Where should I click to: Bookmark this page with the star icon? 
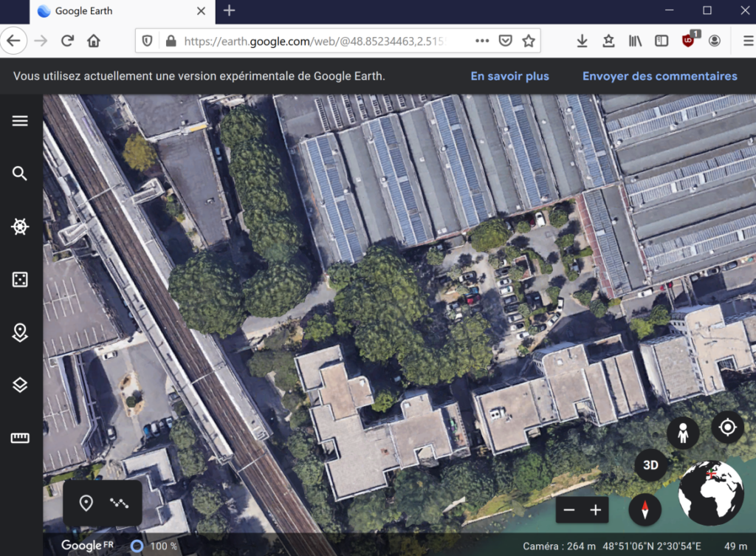coord(529,41)
